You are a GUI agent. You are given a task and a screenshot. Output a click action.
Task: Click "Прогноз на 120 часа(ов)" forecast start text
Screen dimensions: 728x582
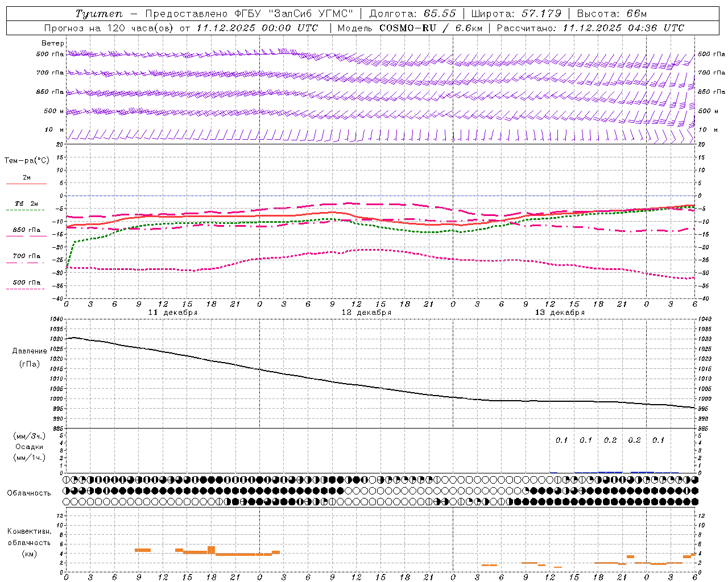[109, 28]
